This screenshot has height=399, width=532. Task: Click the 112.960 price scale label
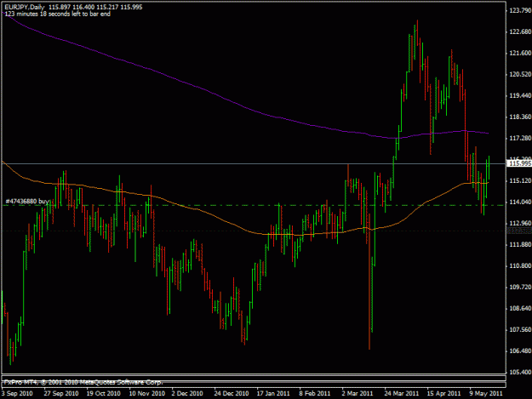click(x=520, y=223)
